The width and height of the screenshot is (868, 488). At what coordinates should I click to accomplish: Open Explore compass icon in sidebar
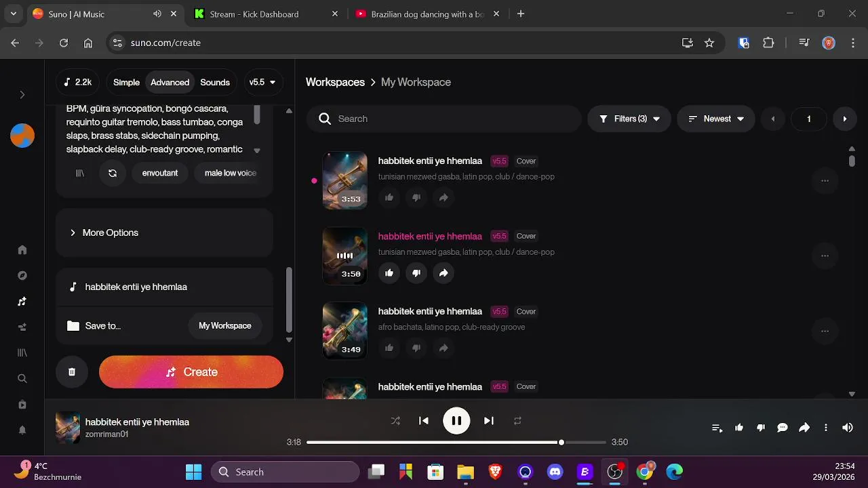pos(22,275)
